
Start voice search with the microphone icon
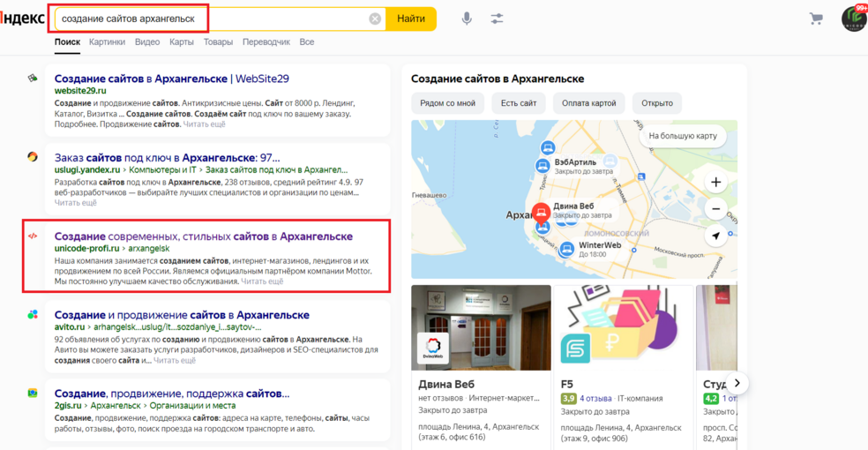click(467, 19)
